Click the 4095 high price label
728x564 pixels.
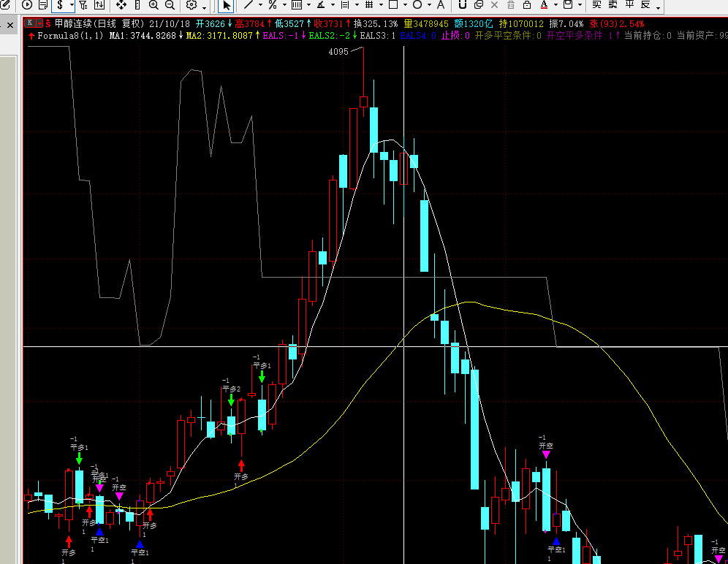[338, 52]
